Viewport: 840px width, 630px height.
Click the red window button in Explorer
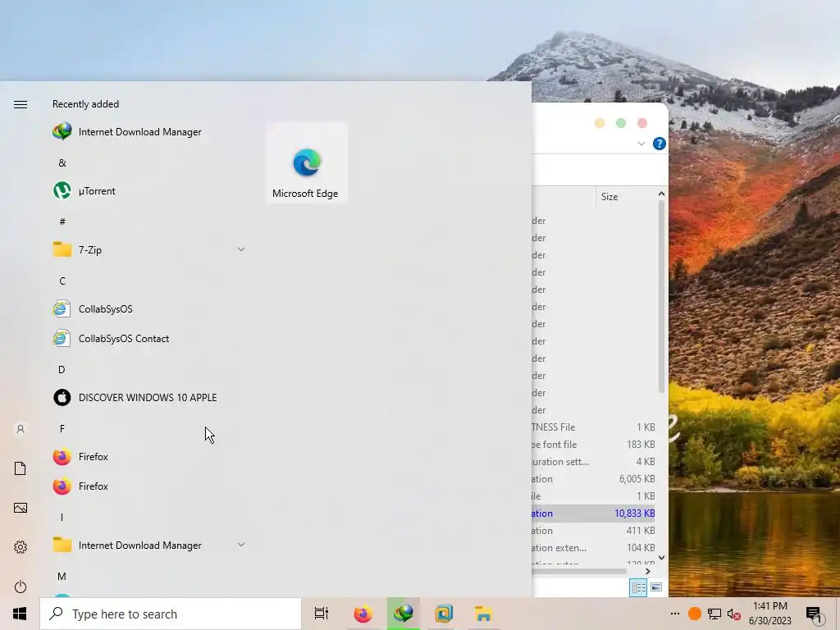coord(641,123)
